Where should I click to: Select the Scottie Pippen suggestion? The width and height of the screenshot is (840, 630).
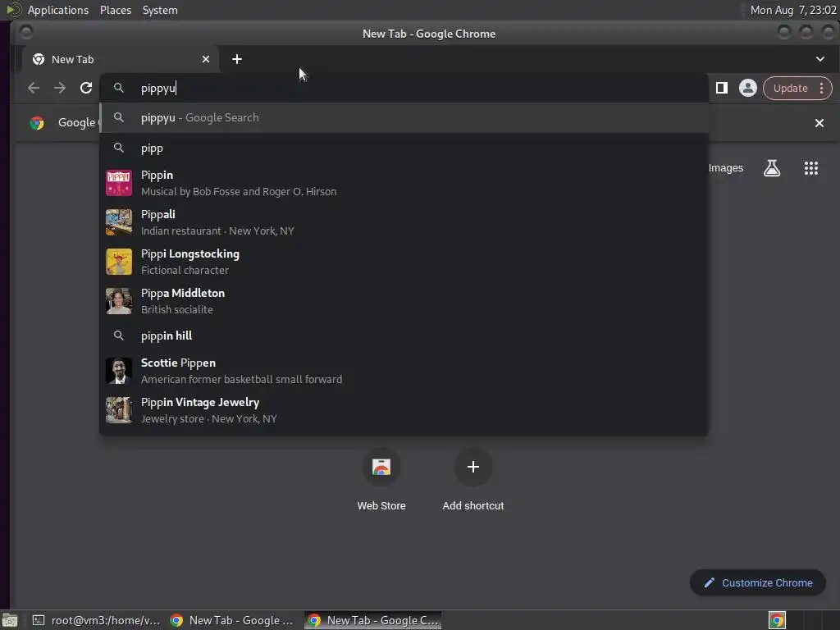click(x=404, y=371)
